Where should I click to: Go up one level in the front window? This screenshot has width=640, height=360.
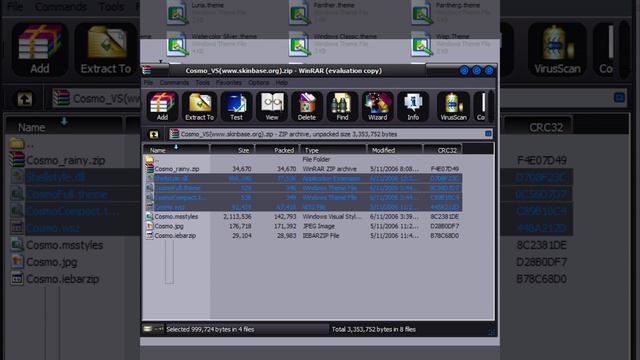154,134
